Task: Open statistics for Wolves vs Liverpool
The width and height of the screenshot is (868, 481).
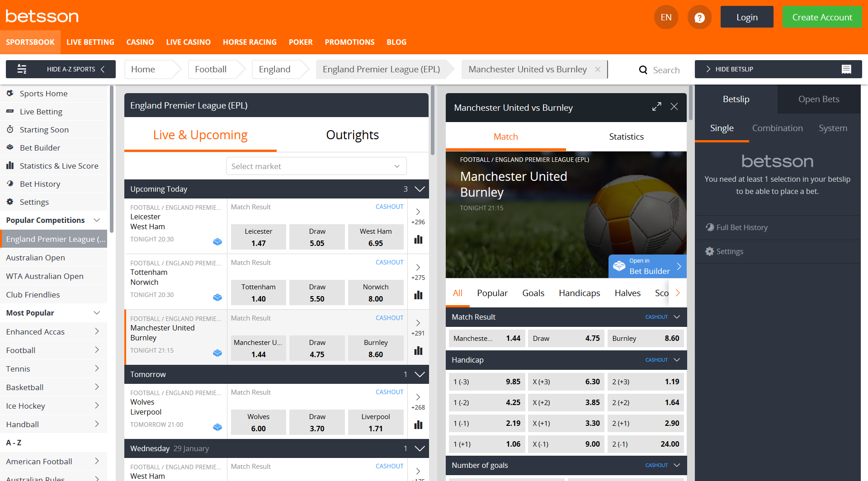Action: click(418, 425)
